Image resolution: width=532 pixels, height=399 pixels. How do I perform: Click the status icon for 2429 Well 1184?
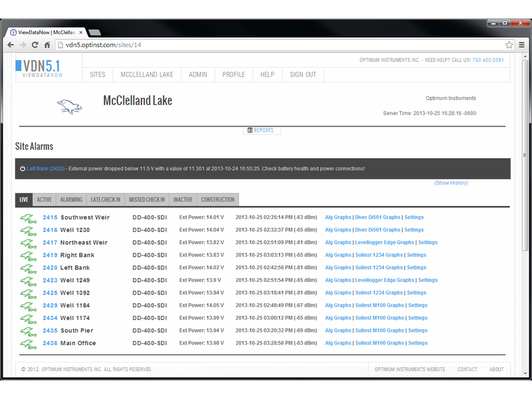[28, 306]
